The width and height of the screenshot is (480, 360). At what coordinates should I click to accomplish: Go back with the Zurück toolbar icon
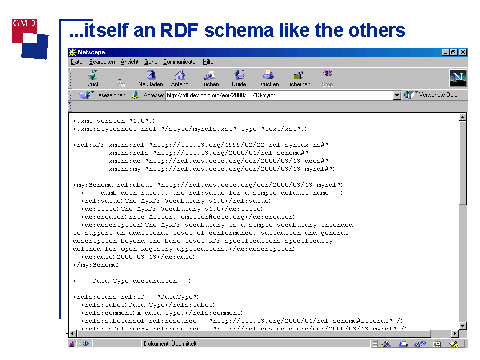[x=93, y=78]
